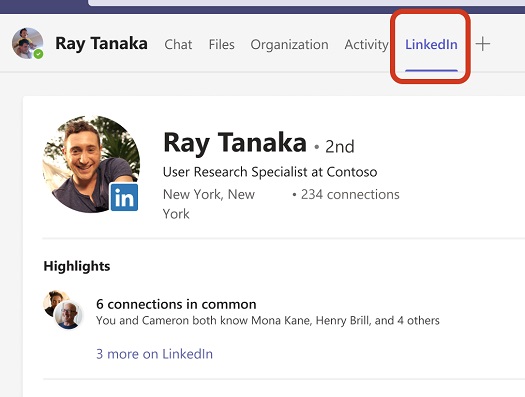
Task: Click the '2nd' connection degree label
Action: point(340,147)
